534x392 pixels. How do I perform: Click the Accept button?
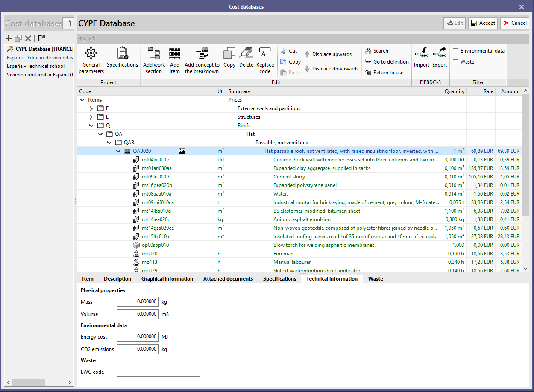coord(483,23)
